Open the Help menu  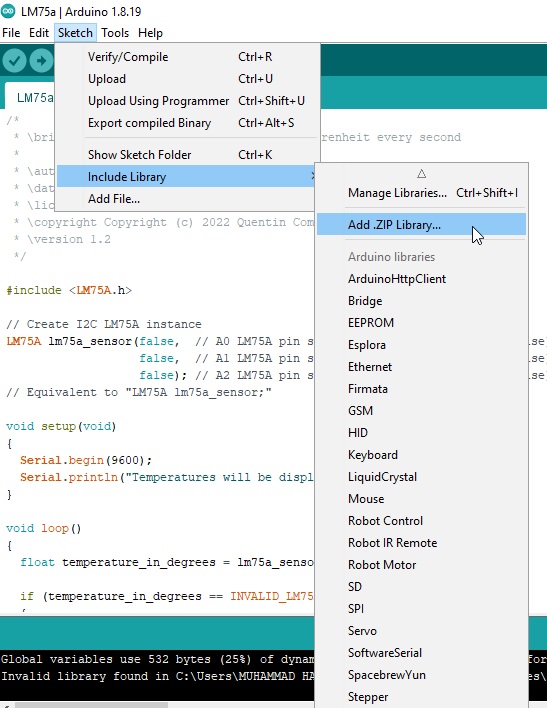[150, 33]
